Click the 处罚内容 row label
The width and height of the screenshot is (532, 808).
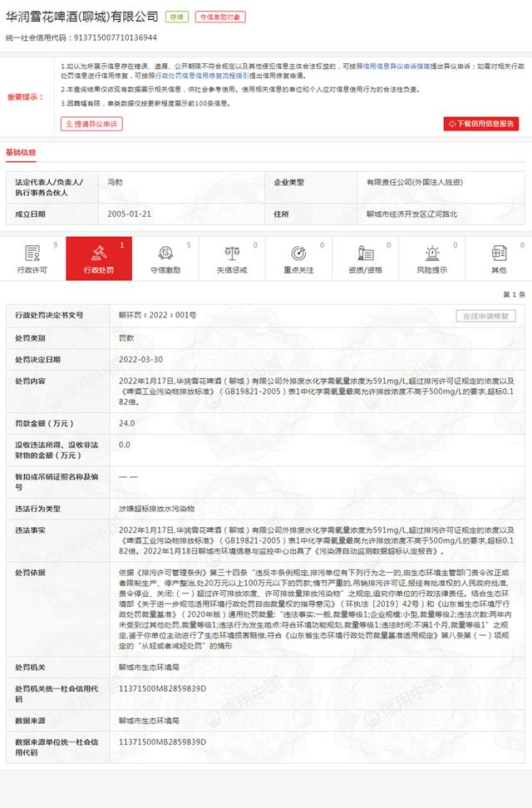tap(31, 381)
